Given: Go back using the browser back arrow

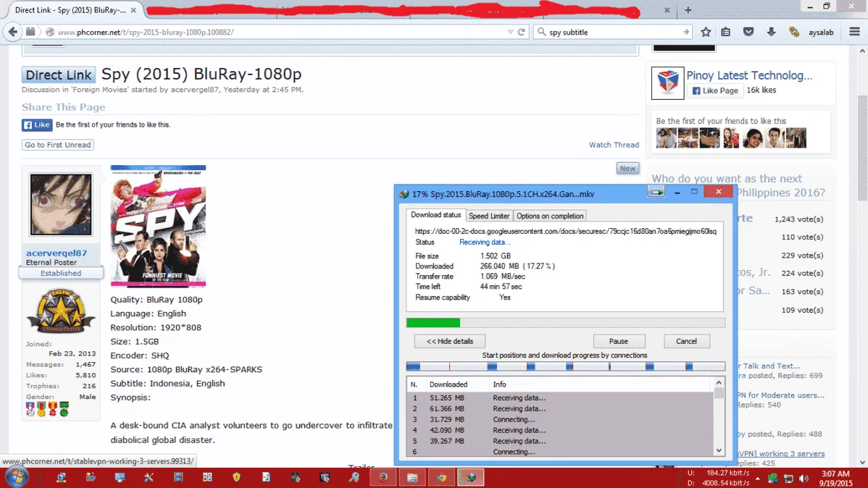Looking at the screenshot, I should click(x=12, y=32).
